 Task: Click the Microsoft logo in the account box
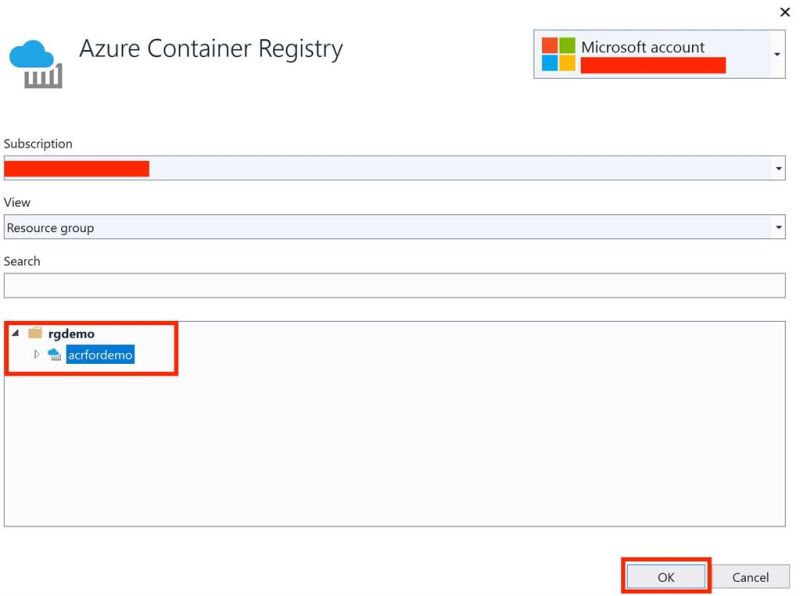[554, 53]
